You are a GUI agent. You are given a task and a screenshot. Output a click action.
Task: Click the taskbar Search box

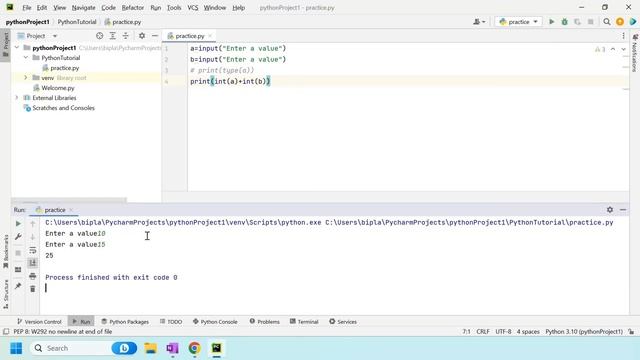[84, 348]
